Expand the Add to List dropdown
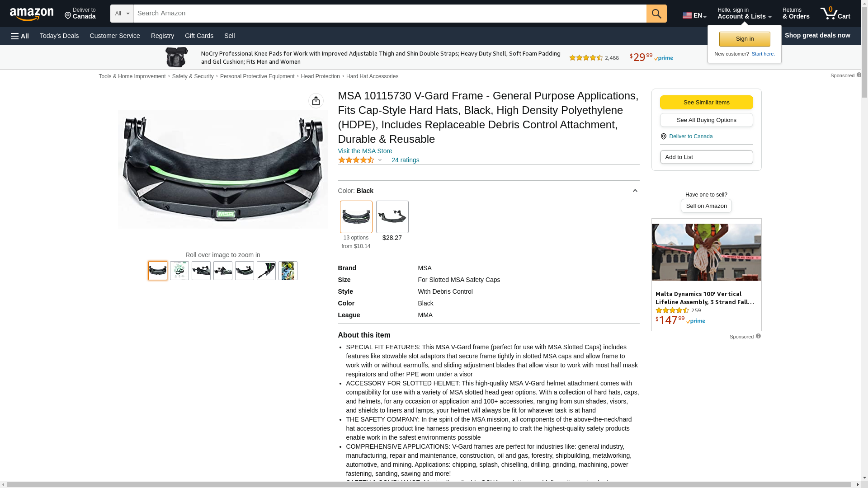Image resolution: width=868 pixels, height=488 pixels. (706, 157)
